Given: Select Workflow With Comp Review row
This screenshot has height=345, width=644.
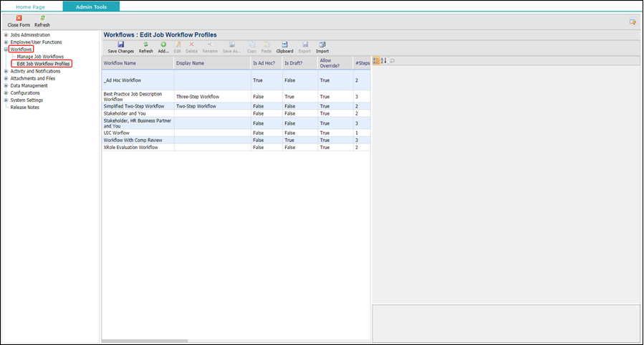Looking at the screenshot, I should [236, 140].
